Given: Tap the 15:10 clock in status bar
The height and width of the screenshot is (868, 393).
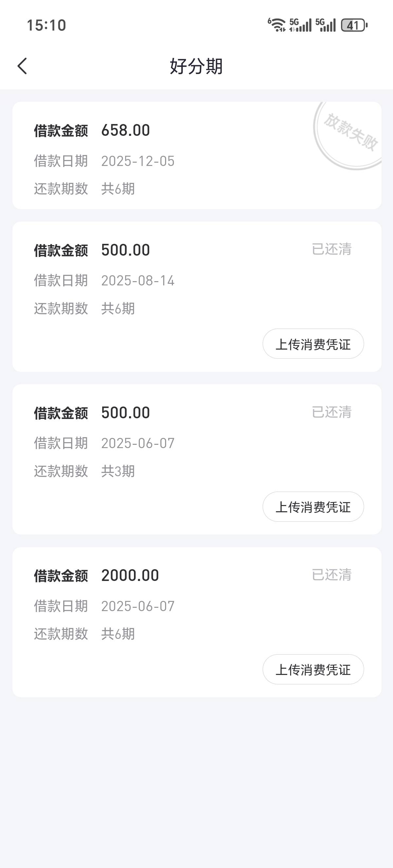Looking at the screenshot, I should point(46,25).
